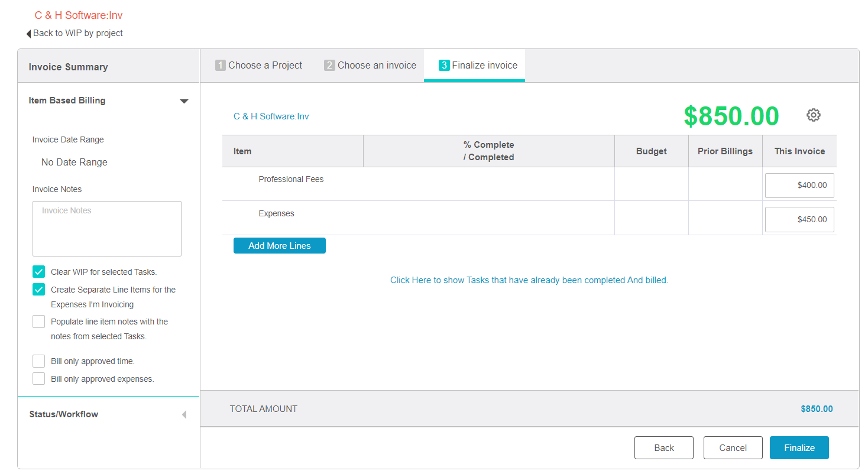Click the back arrow beside WIP by project
868x474 pixels.
click(x=28, y=34)
